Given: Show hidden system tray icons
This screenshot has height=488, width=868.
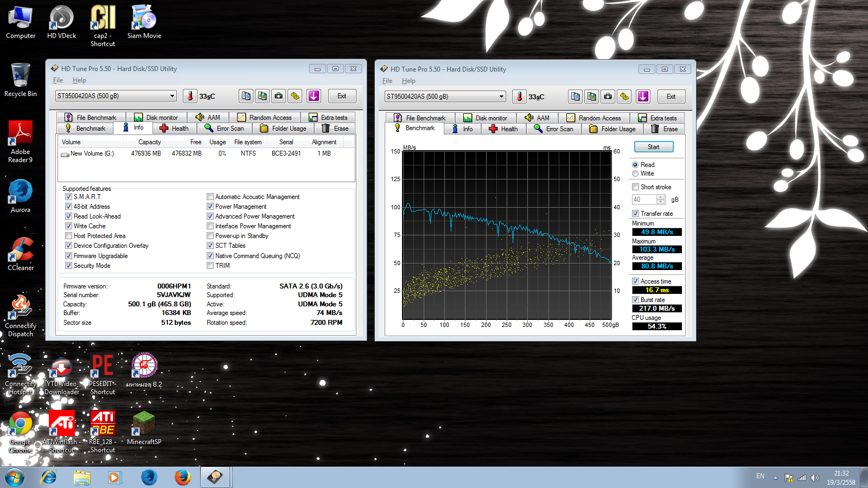Looking at the screenshot, I should tap(775, 478).
